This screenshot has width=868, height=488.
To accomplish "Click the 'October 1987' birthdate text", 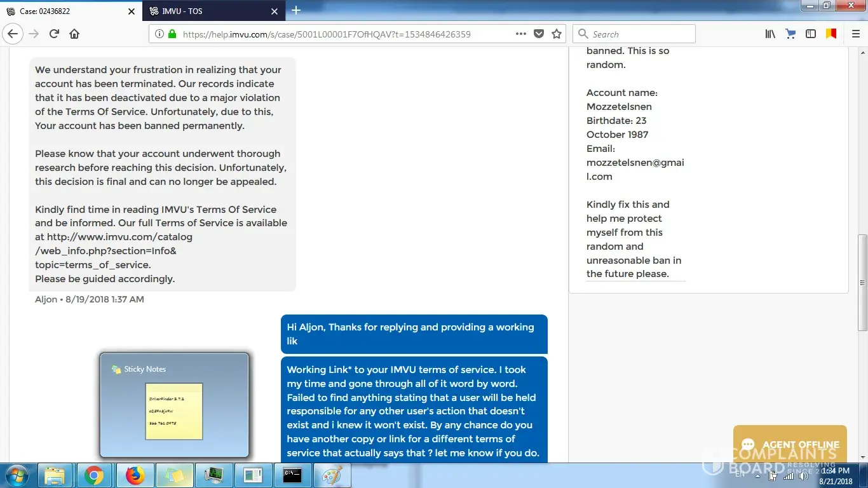I will point(618,135).
